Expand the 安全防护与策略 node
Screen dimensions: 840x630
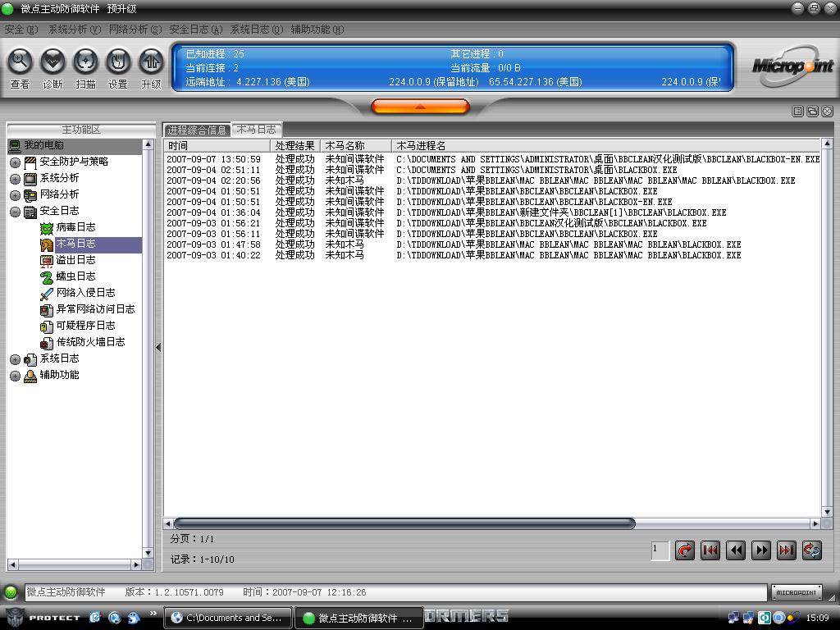[x=15, y=162]
